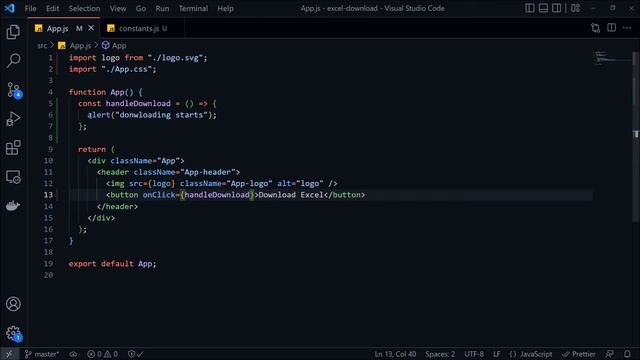Open the Run menu
Image resolution: width=640 pixels, height=360 pixels.
(x=162, y=8)
